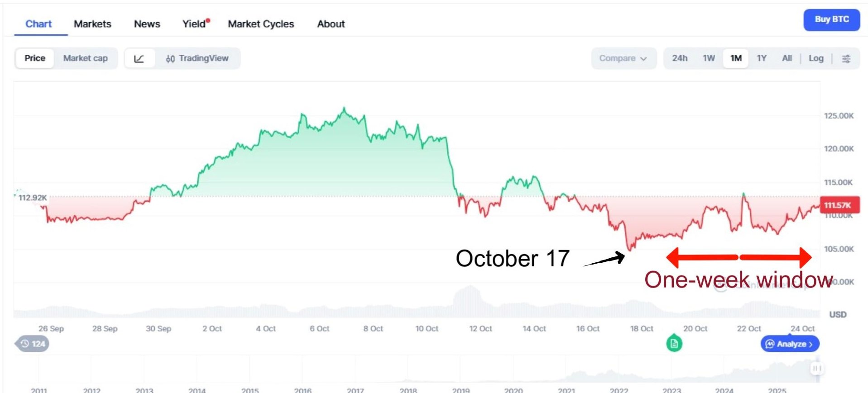Image resolution: width=868 pixels, height=393 pixels.
Task: Click the green document event marker
Action: pos(674,343)
